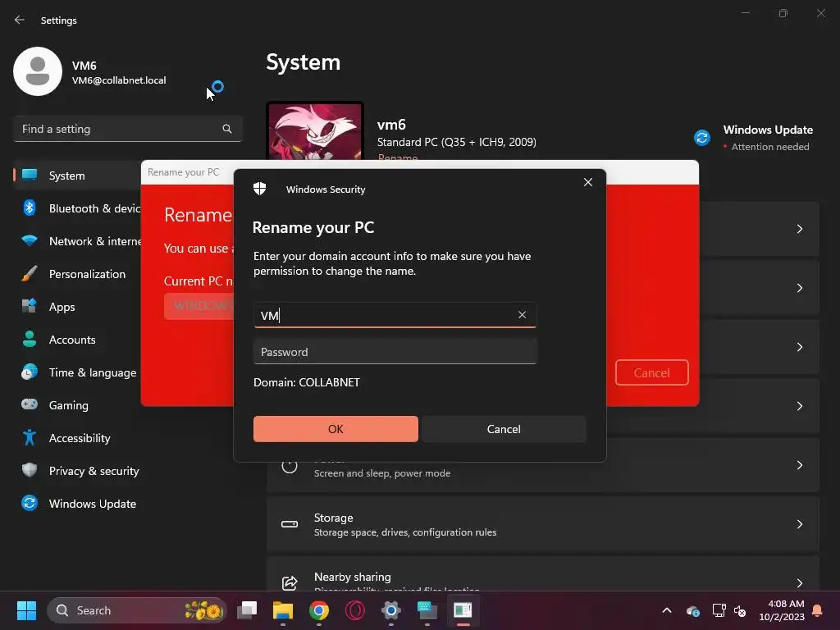Cancel the Windows Security credential prompt
This screenshot has height=630, width=840.
point(504,429)
